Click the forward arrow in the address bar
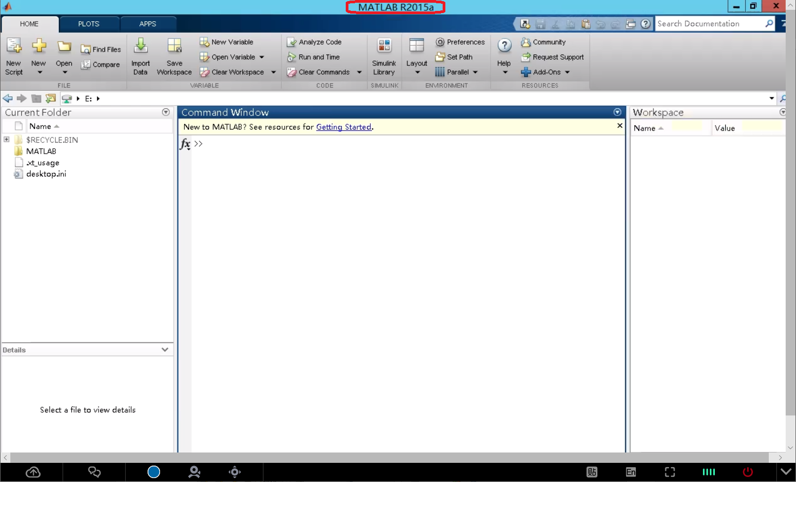796x532 pixels. [22, 99]
